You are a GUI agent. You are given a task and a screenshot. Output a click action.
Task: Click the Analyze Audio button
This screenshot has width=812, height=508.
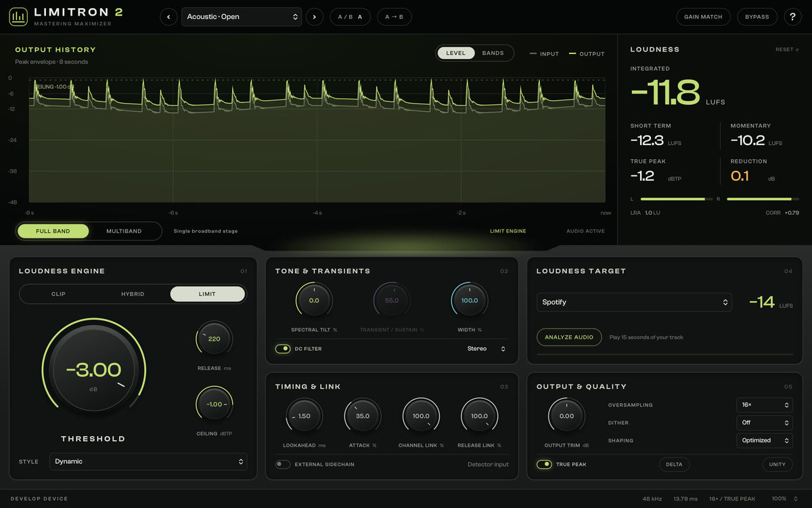(569, 337)
